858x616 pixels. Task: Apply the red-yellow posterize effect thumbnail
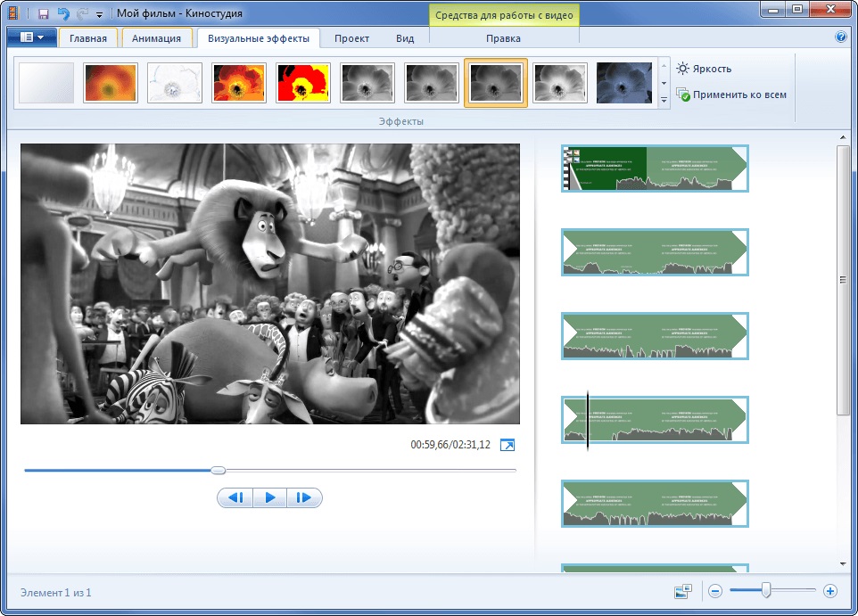tap(303, 83)
